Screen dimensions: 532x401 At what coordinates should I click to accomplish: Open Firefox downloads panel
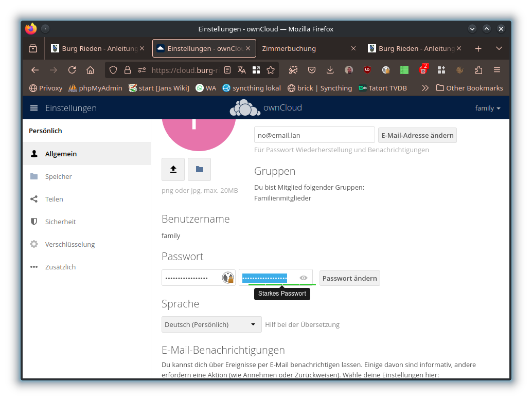coord(330,70)
